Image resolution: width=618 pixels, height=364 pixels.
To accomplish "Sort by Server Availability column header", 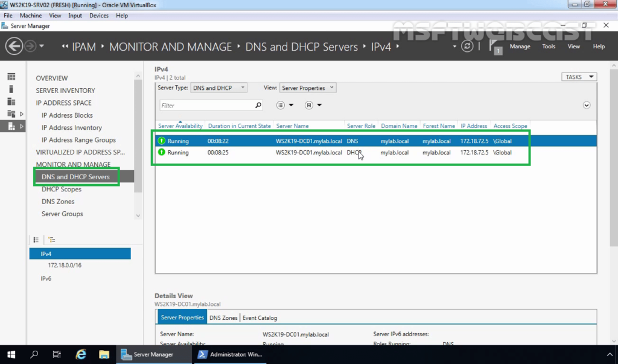I will (180, 126).
